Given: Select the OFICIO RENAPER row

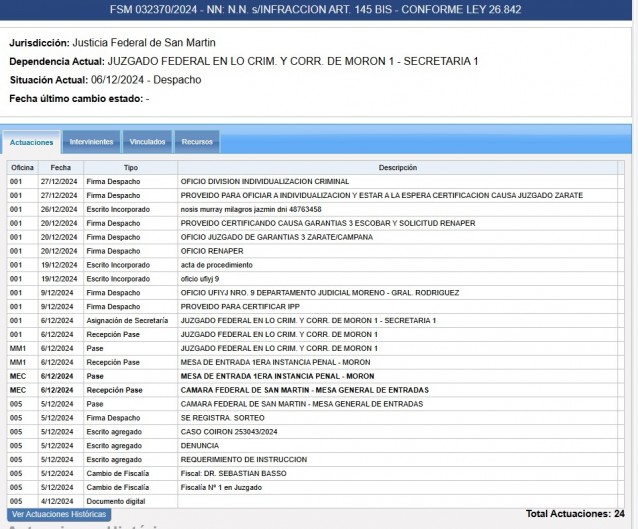Looking at the screenshot, I should click(x=211, y=251).
